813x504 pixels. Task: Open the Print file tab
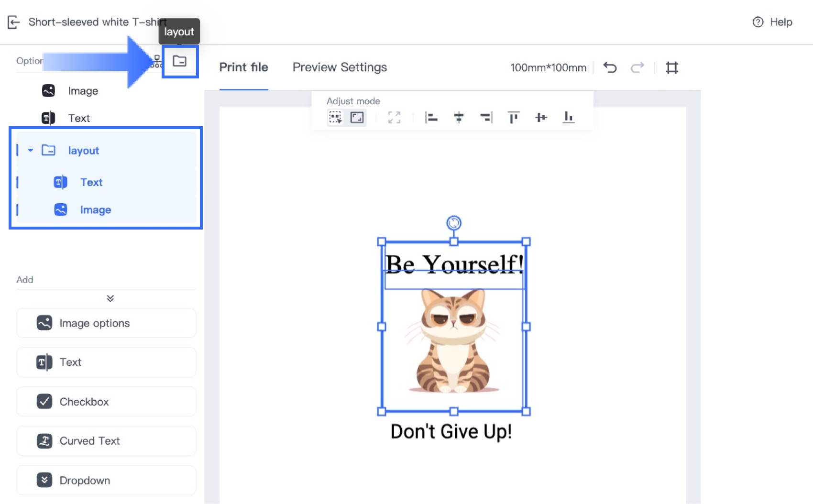pos(243,67)
